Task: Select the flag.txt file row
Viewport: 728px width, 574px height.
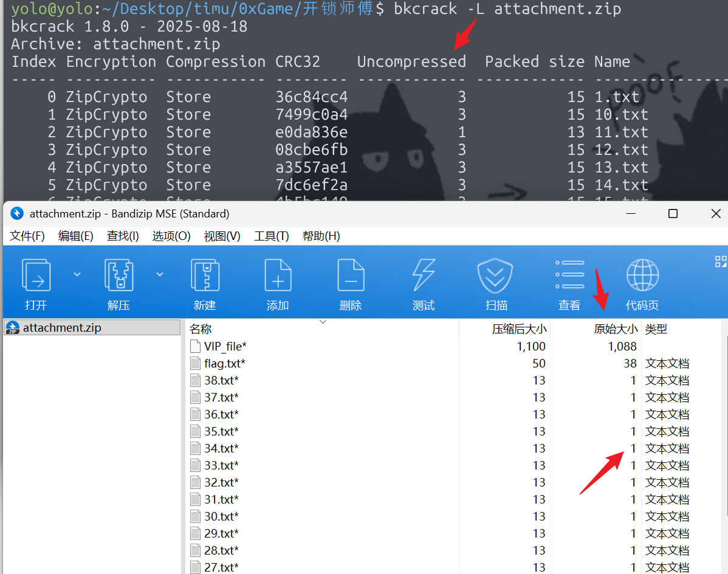Action: [x=224, y=363]
